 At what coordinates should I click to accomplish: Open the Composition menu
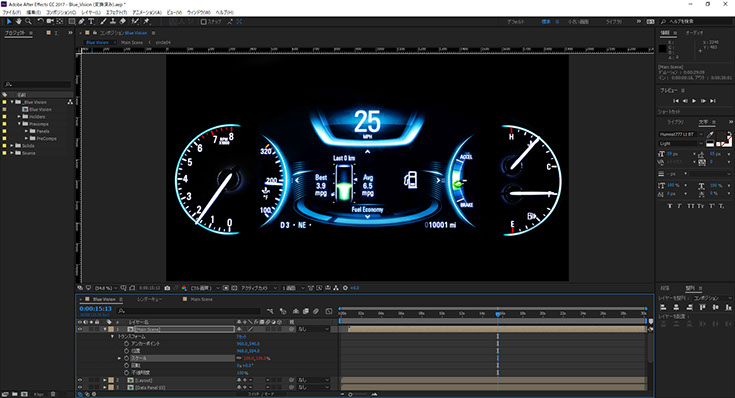[x=60, y=13]
